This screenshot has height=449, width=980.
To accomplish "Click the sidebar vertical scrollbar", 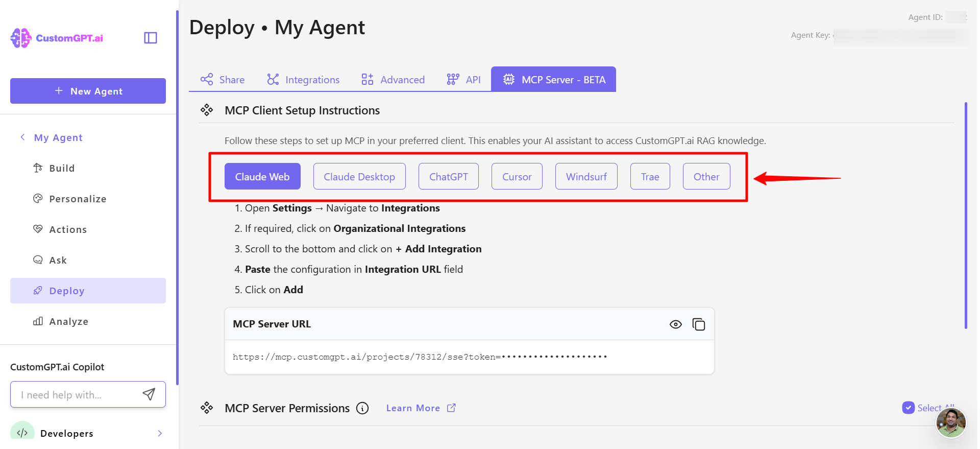I will [x=177, y=197].
